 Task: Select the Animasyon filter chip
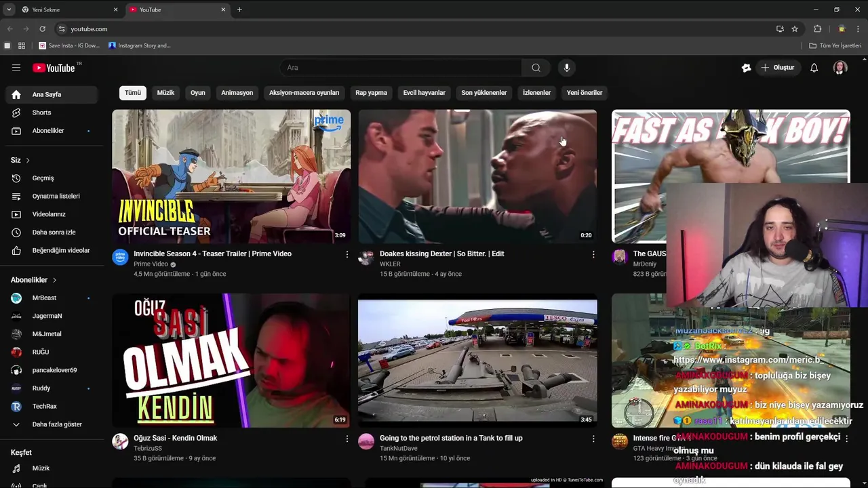[237, 93]
